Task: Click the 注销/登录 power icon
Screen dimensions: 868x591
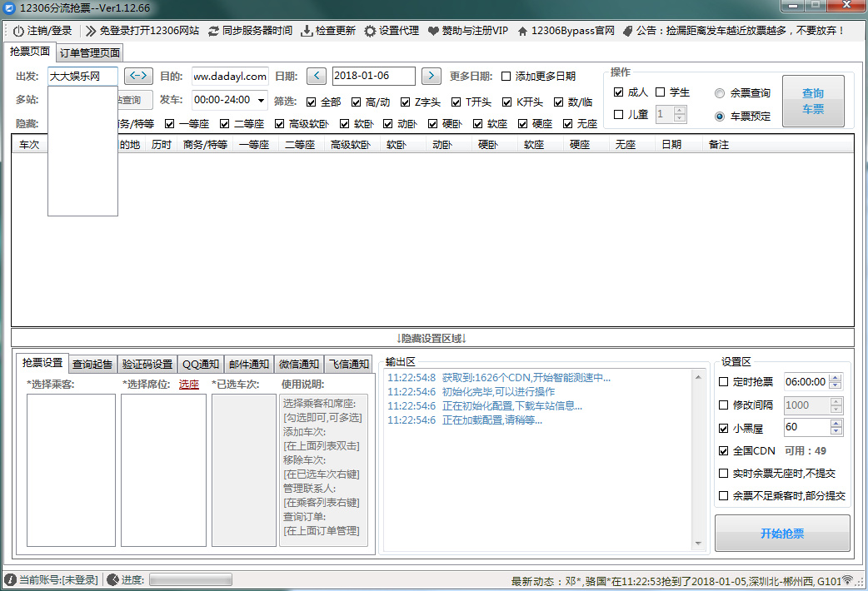Action: pos(18,31)
